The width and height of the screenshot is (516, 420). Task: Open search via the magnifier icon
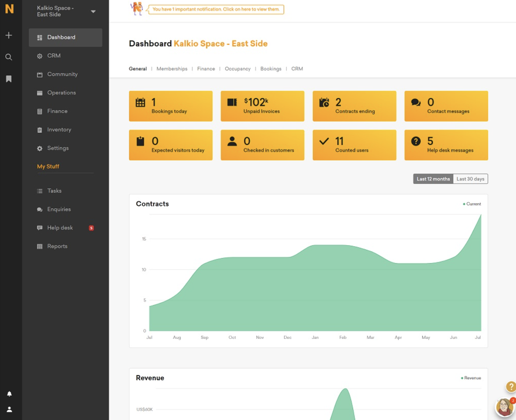coord(9,57)
